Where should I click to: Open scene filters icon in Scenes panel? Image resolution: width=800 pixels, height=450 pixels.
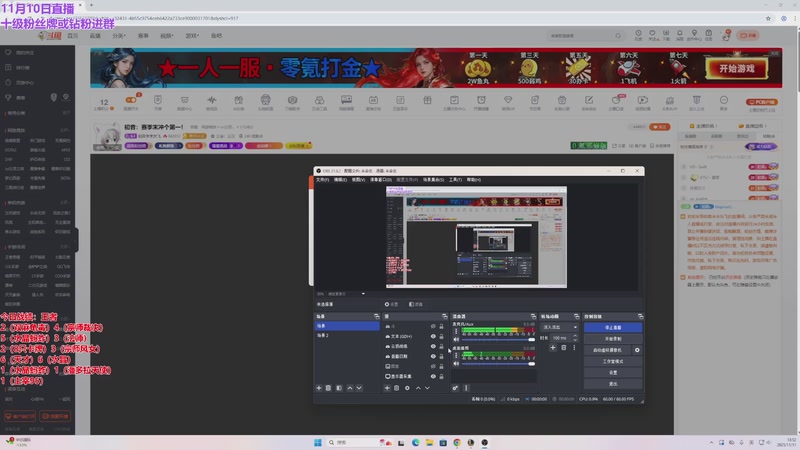tap(339, 388)
